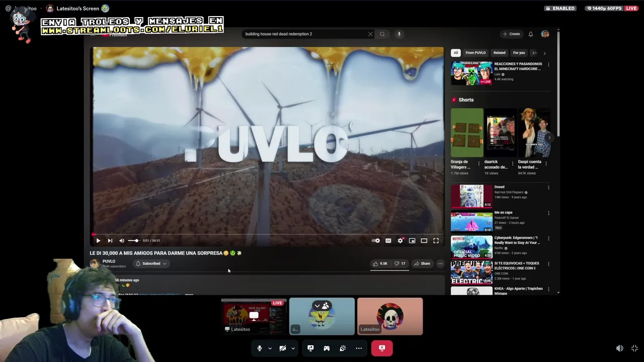The height and width of the screenshot is (362, 644).
Task: Open KHEA Algo Aparte mixtape video
Action: click(471, 291)
